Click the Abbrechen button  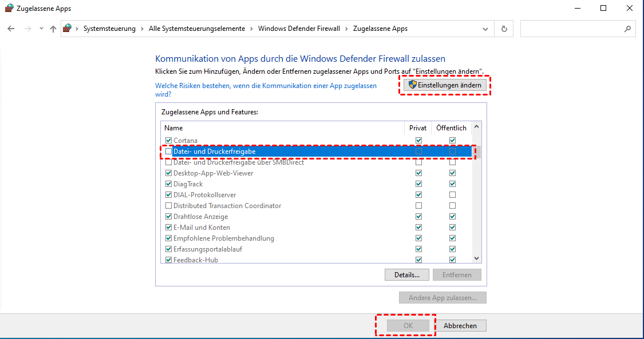(x=460, y=325)
